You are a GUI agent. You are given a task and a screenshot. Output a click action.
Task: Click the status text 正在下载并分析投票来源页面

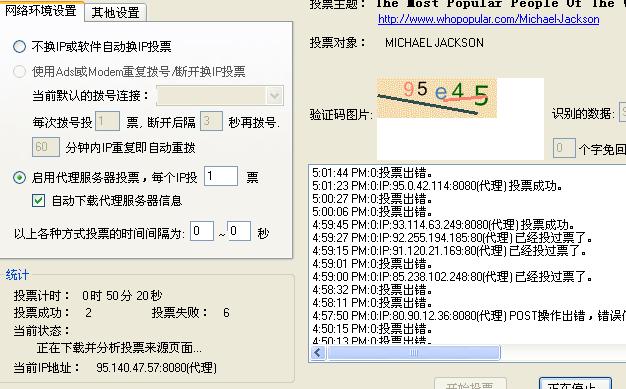[119, 348]
